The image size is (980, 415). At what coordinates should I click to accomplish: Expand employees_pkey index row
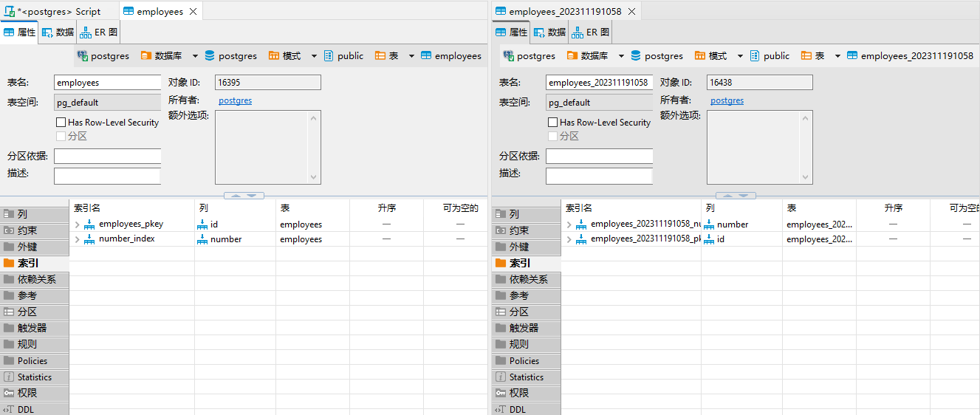pyautogui.click(x=77, y=224)
